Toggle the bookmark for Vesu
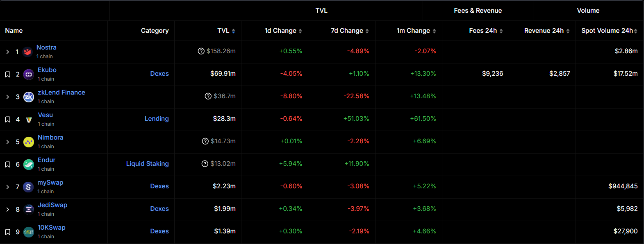The image size is (644, 244). pos(8,120)
